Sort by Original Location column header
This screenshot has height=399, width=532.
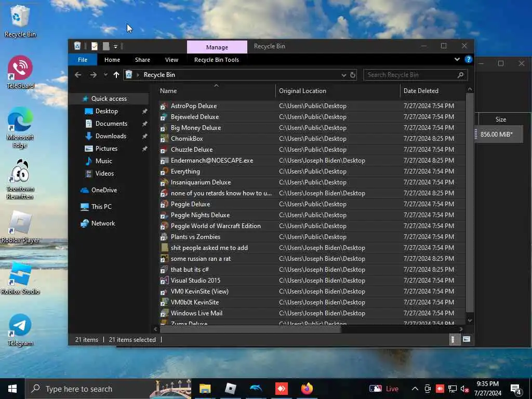[338, 90]
